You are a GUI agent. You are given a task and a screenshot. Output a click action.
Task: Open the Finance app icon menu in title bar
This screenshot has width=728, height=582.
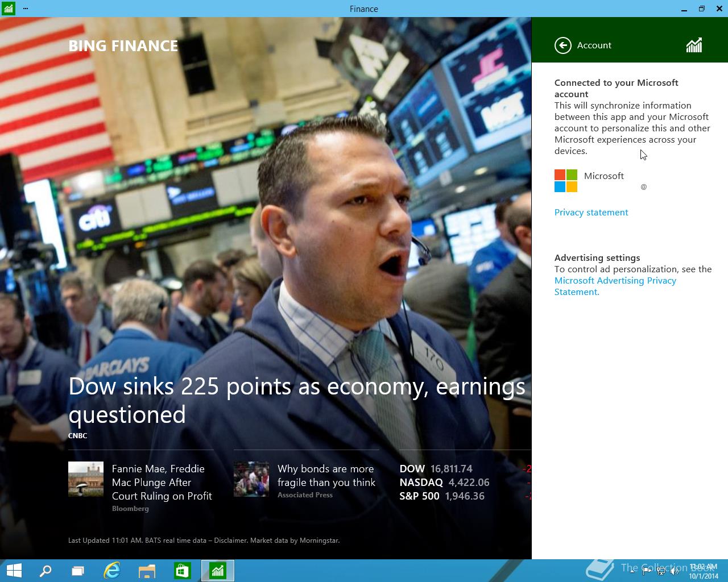coord(8,9)
